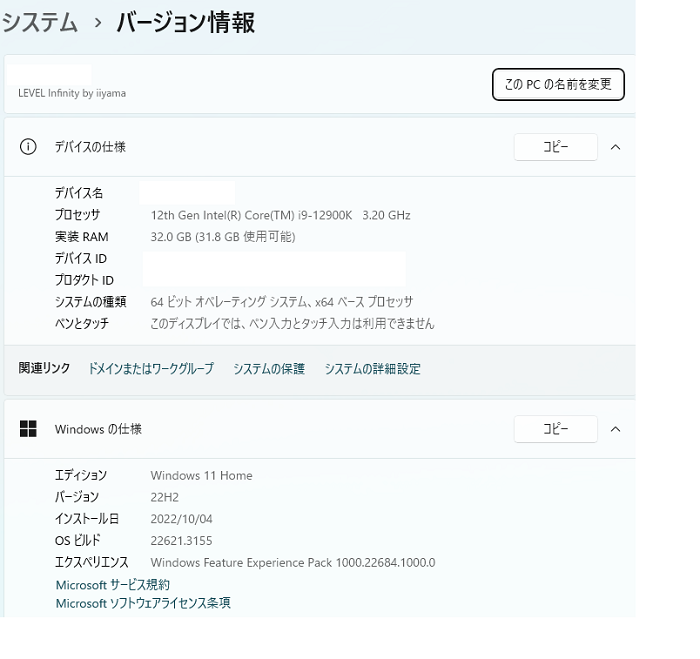Select the 32.0 GB RAM value

[x=223, y=237]
